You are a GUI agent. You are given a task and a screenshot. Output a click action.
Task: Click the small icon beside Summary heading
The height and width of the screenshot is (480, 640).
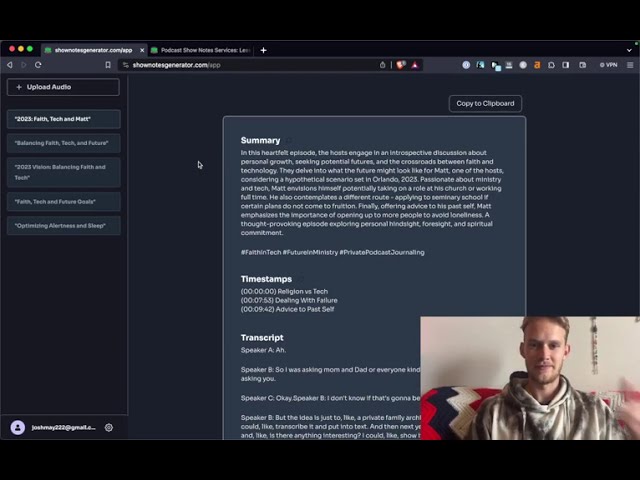click(288, 141)
